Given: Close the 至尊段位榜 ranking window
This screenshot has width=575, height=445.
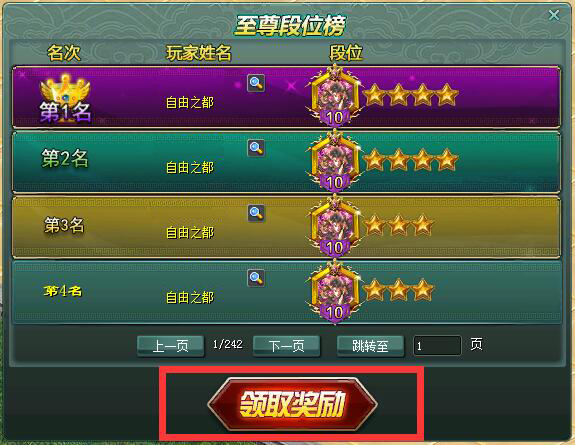Looking at the screenshot, I should pos(554,15).
